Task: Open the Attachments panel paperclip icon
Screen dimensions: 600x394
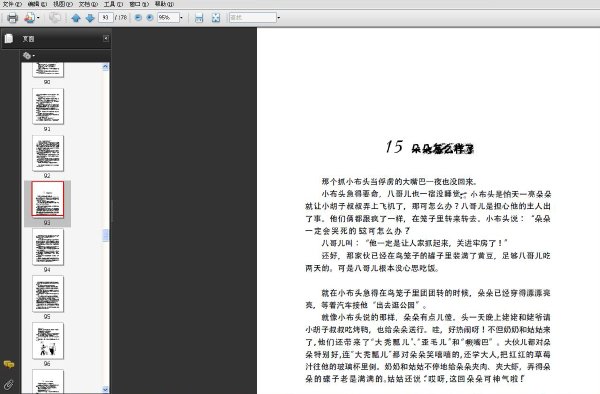Action: 9,384
